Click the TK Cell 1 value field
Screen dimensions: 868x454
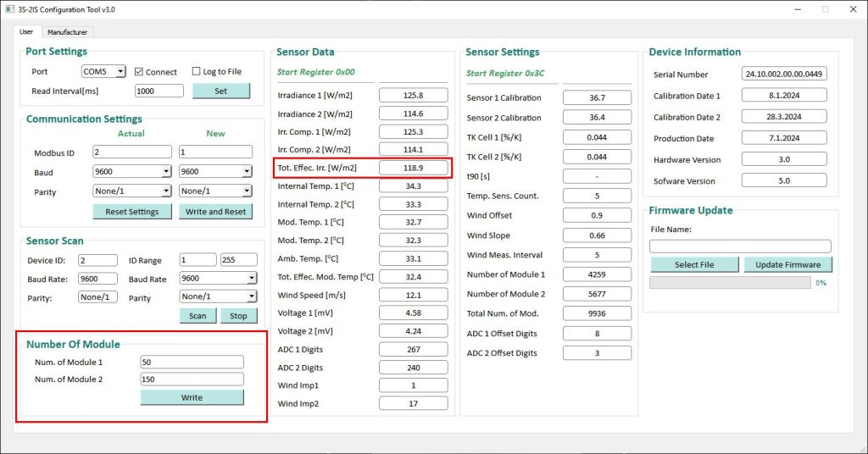tap(598, 137)
